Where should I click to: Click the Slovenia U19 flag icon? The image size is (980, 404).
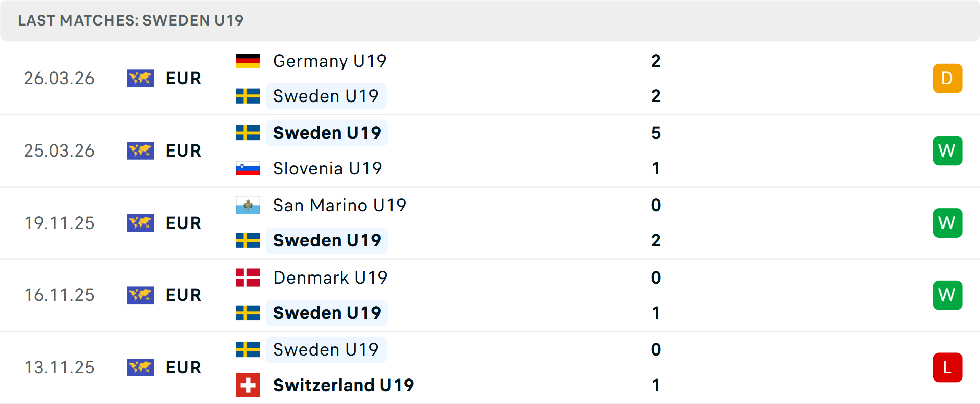(248, 168)
